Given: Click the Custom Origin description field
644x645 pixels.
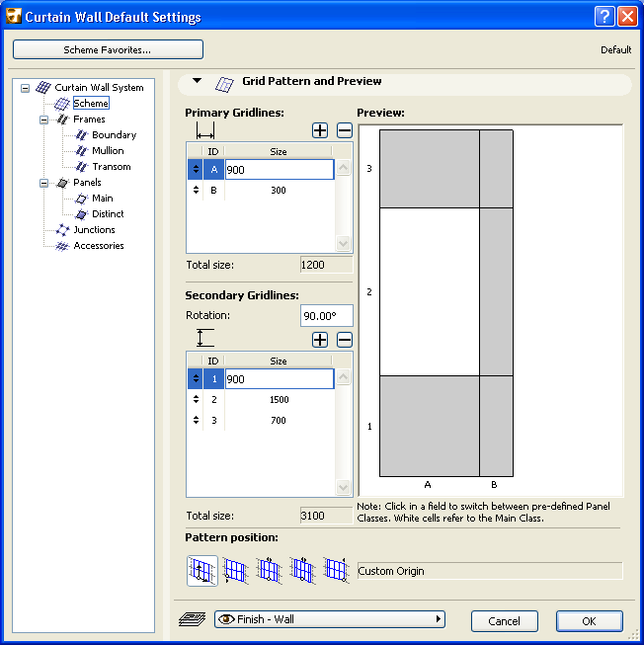Looking at the screenshot, I should click(x=490, y=571).
